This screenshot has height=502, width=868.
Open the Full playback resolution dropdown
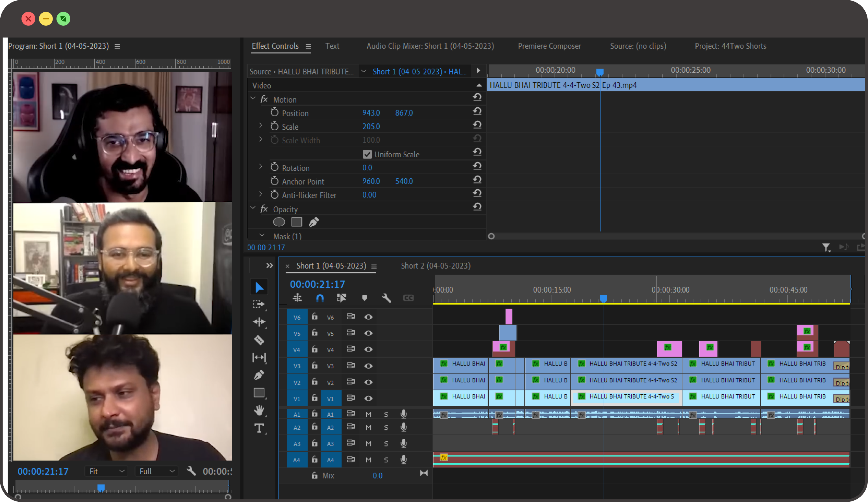(x=157, y=471)
